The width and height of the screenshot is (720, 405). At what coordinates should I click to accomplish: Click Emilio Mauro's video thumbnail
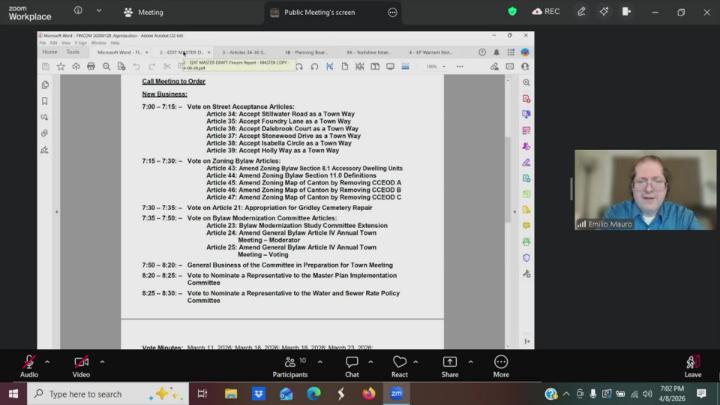point(645,190)
